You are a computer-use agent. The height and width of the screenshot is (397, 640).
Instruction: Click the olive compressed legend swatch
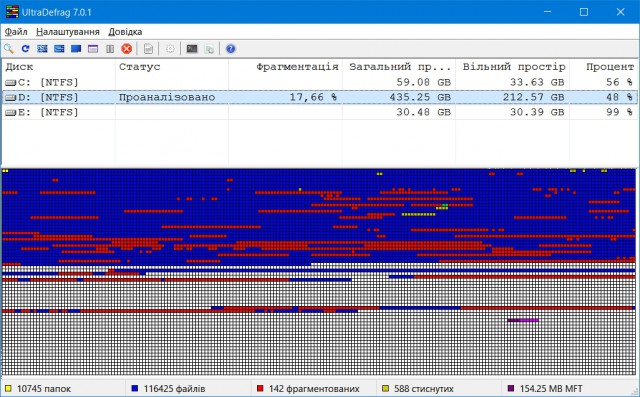385,388
